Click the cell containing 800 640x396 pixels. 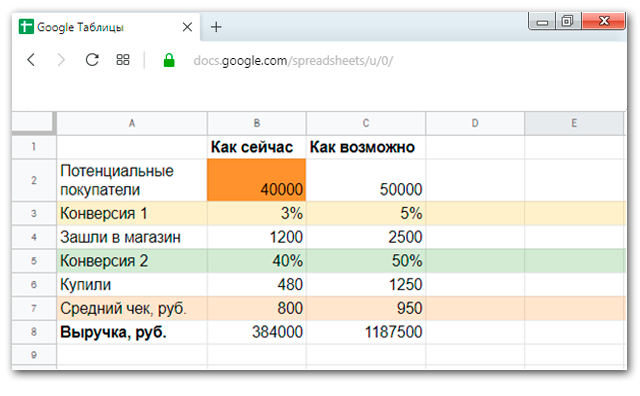tap(257, 308)
